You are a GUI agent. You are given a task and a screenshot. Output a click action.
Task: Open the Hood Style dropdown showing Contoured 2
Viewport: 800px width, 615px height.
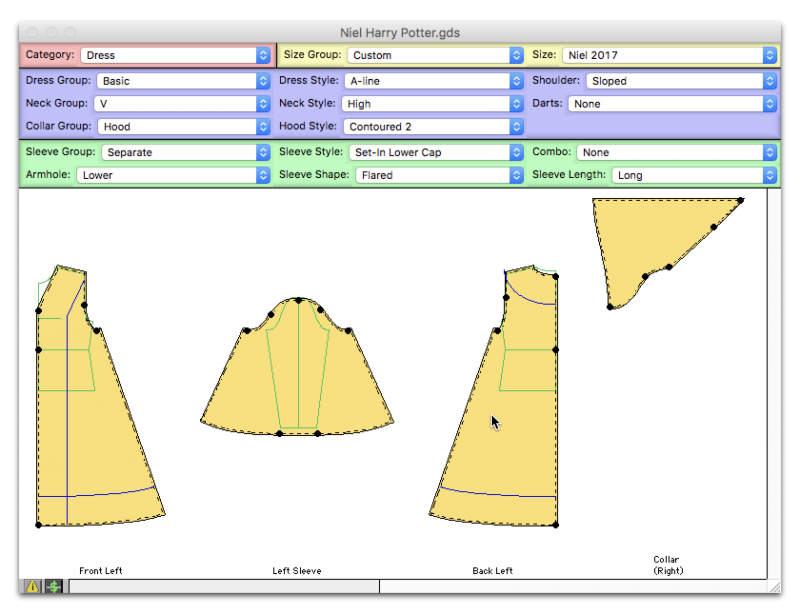tap(433, 127)
